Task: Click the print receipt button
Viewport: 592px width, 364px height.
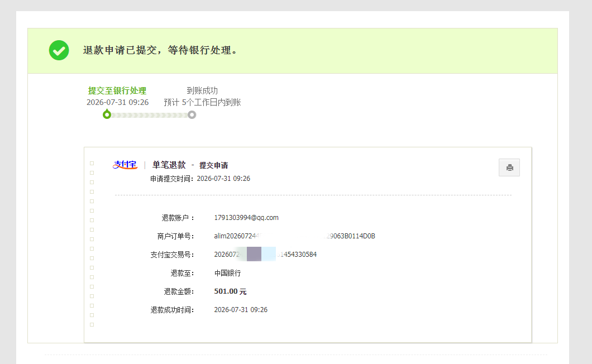Action: pyautogui.click(x=509, y=167)
